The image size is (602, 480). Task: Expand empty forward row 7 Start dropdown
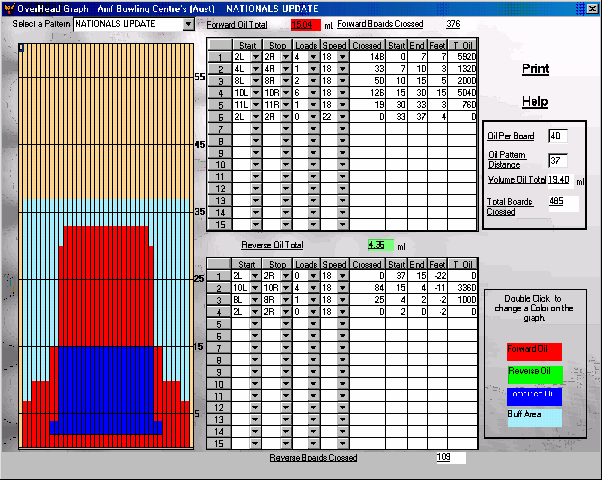(256, 128)
